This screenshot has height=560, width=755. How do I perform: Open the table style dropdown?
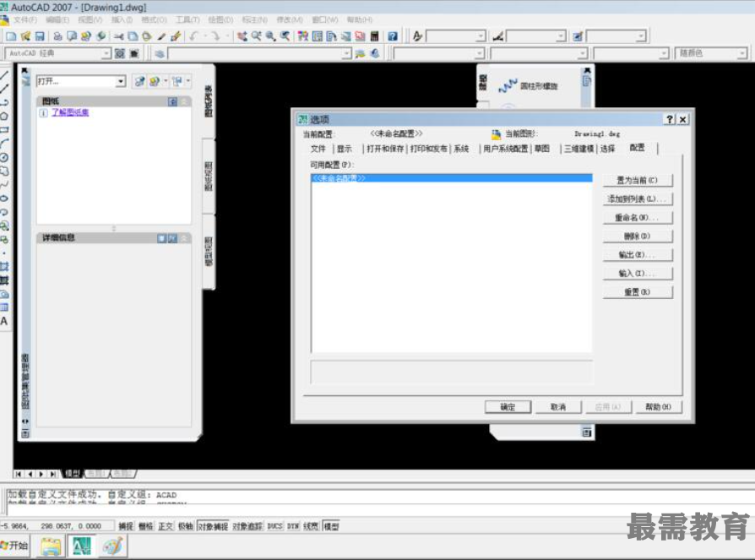pyautogui.click(x=640, y=36)
